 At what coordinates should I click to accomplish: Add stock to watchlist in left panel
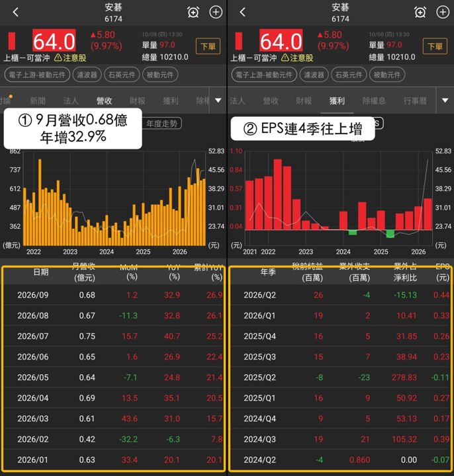(x=216, y=12)
